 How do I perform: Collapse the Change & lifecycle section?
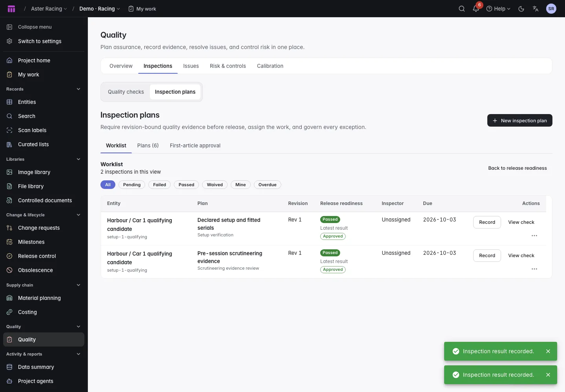(78, 215)
